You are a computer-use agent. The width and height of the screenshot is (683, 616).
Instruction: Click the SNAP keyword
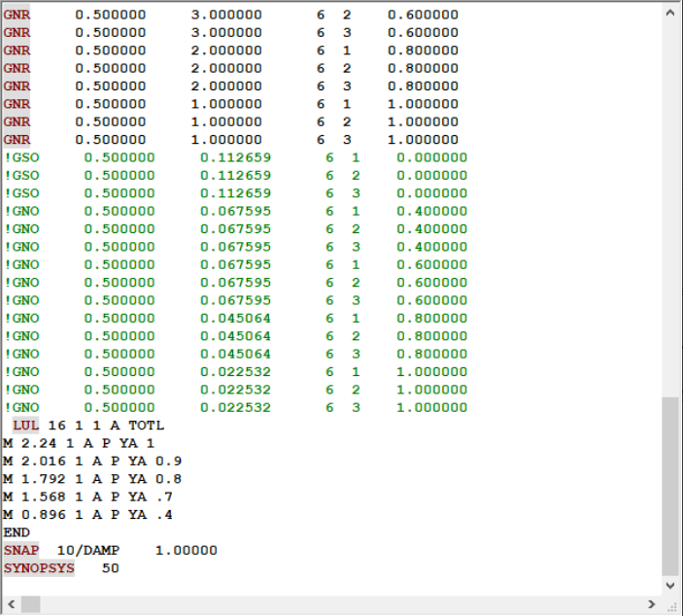21,550
